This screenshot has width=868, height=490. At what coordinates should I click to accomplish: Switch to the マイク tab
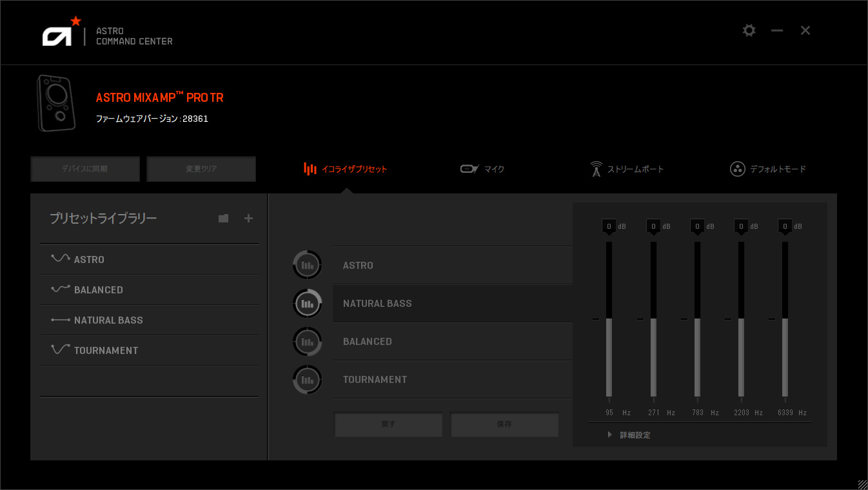(x=482, y=169)
